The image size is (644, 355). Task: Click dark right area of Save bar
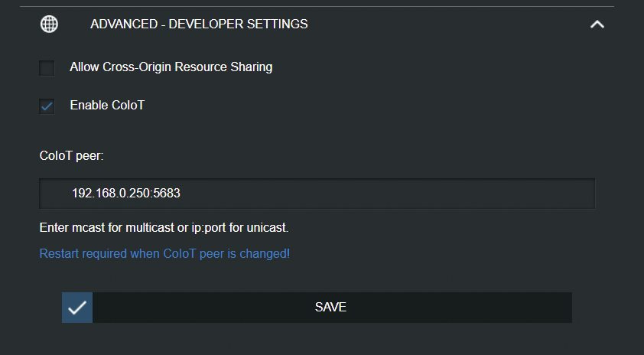pos(497,308)
